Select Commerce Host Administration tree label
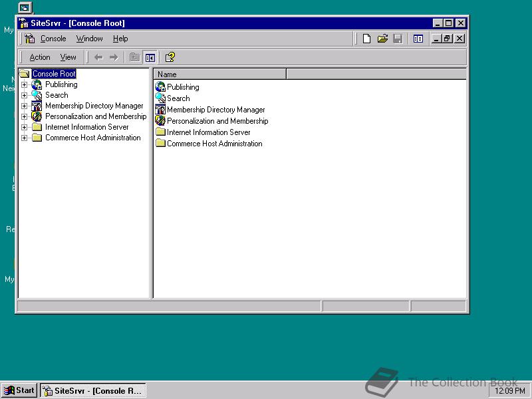Image resolution: width=532 pixels, height=399 pixels. point(93,138)
